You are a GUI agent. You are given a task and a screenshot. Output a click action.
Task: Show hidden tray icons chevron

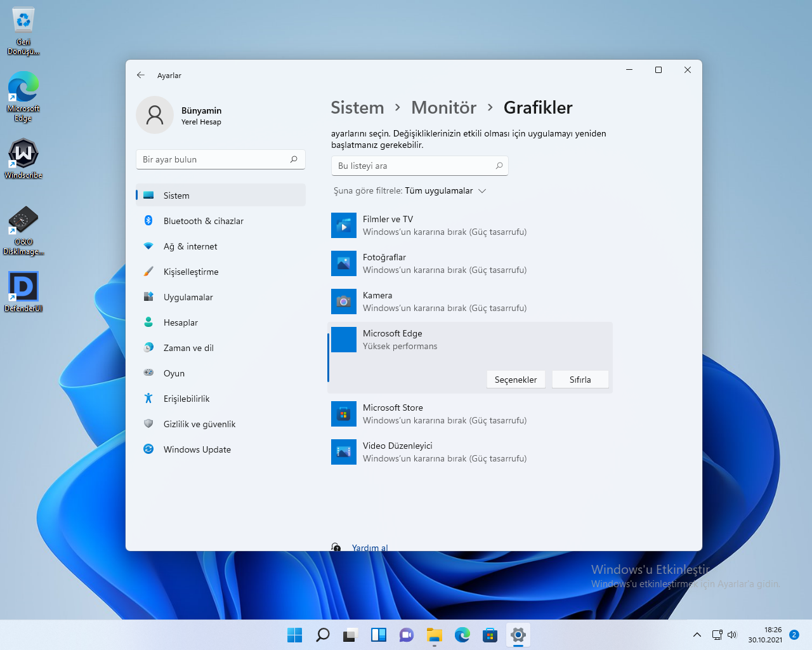pos(697,635)
